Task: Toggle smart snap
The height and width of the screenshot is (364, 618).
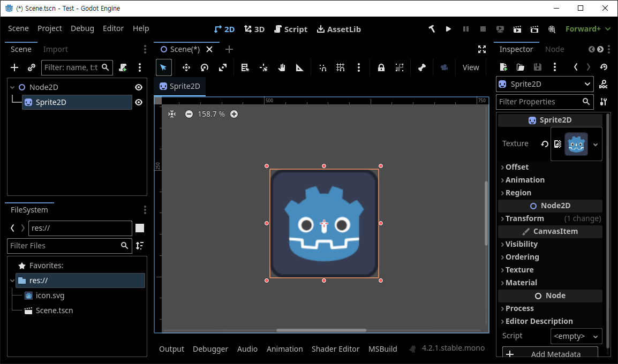Action: tap(322, 67)
